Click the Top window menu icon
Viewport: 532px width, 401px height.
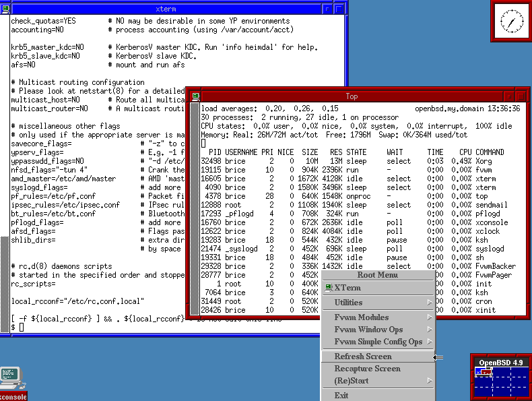[x=195, y=96]
